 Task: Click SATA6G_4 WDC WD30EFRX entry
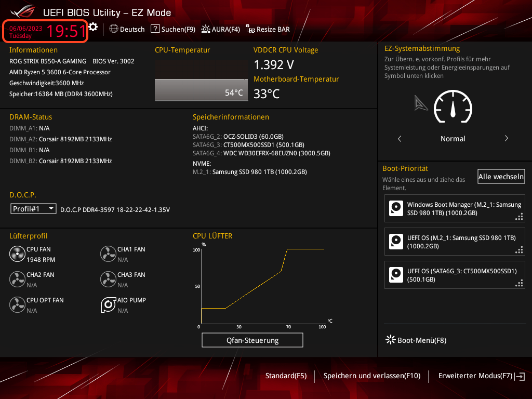click(x=261, y=153)
